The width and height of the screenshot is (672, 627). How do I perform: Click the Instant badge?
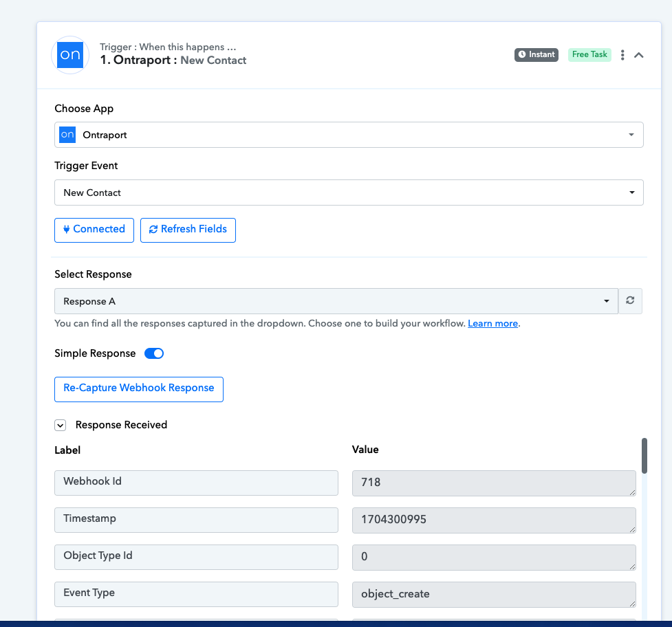pos(536,55)
